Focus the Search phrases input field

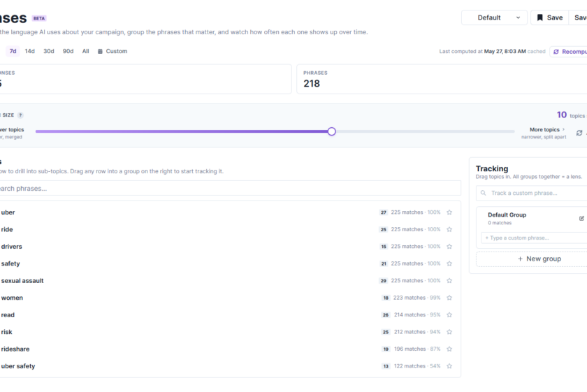(x=230, y=189)
